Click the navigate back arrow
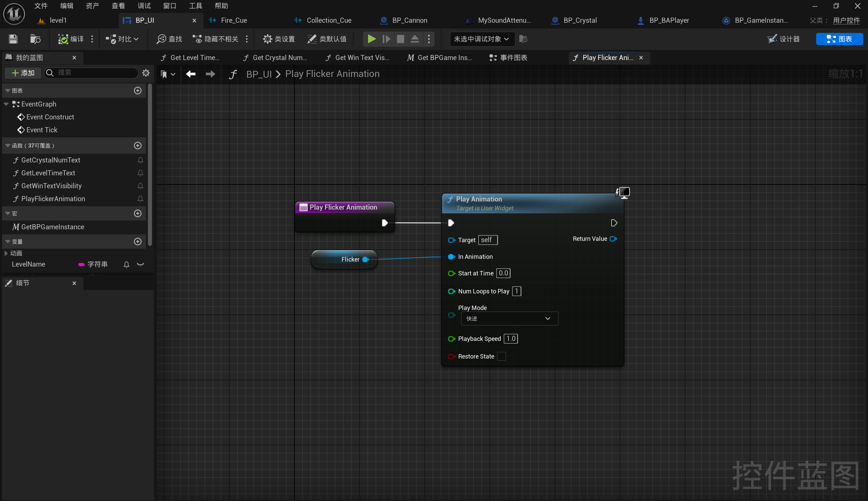This screenshot has height=501, width=868. tap(191, 74)
